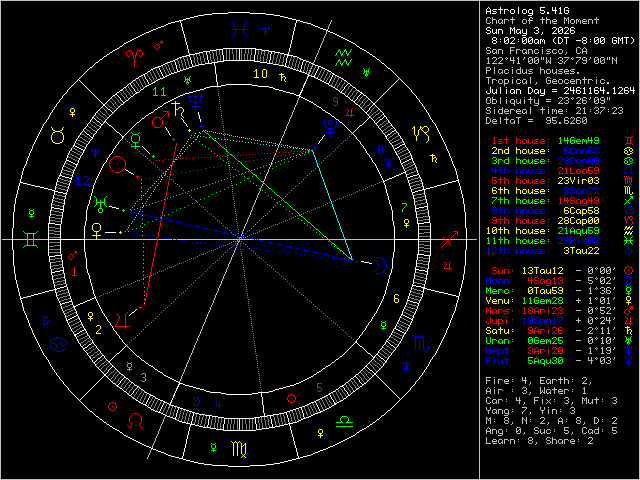640x480 pixels.
Task: Click the small Mars glyph beside the Aries sign
Action: [158, 45]
